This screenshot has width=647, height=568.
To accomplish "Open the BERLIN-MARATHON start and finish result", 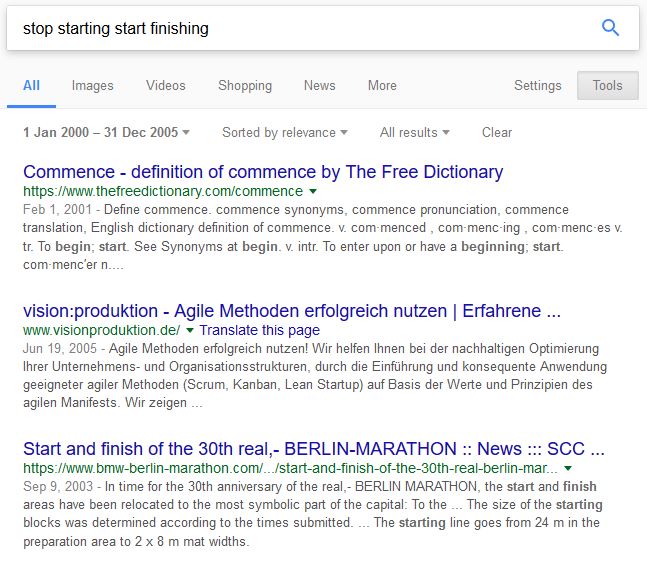I will tap(314, 448).
